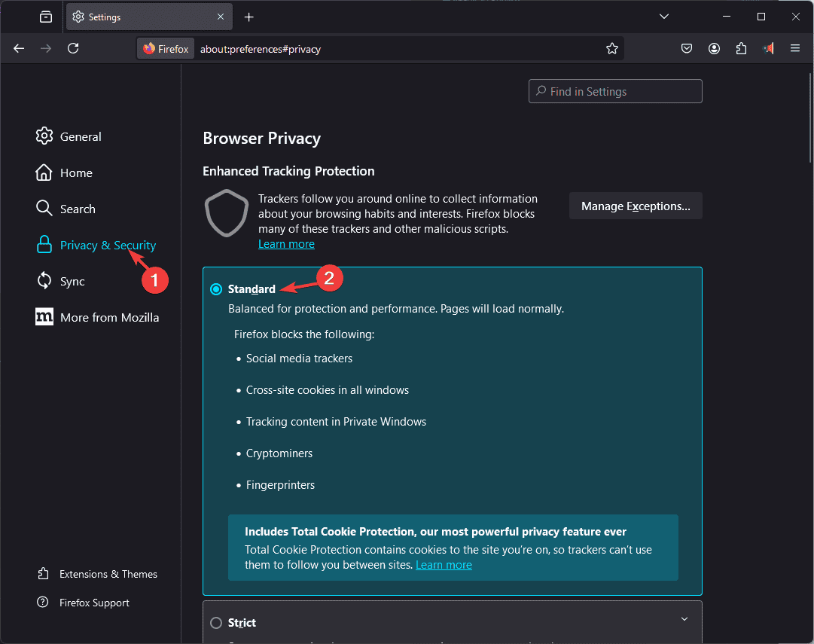
Task: Click the Find in Settings search box
Action: coord(615,91)
